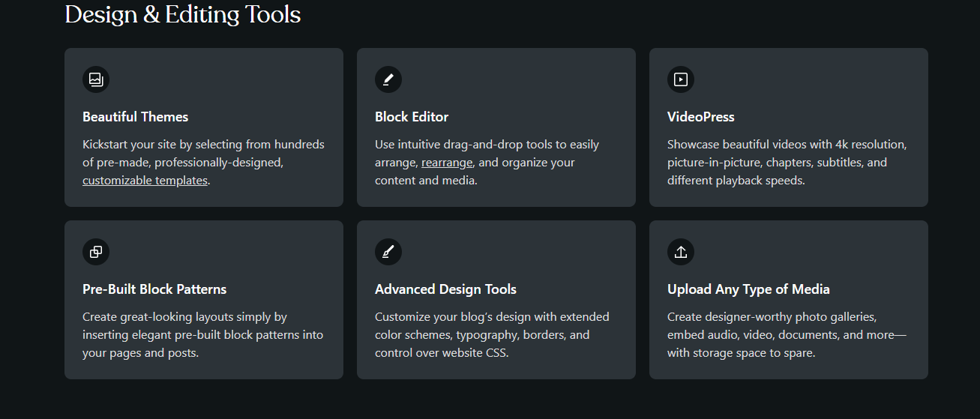Click the Advanced Design Tools title
Screen dimensions: 980x419
pyautogui.click(x=445, y=289)
